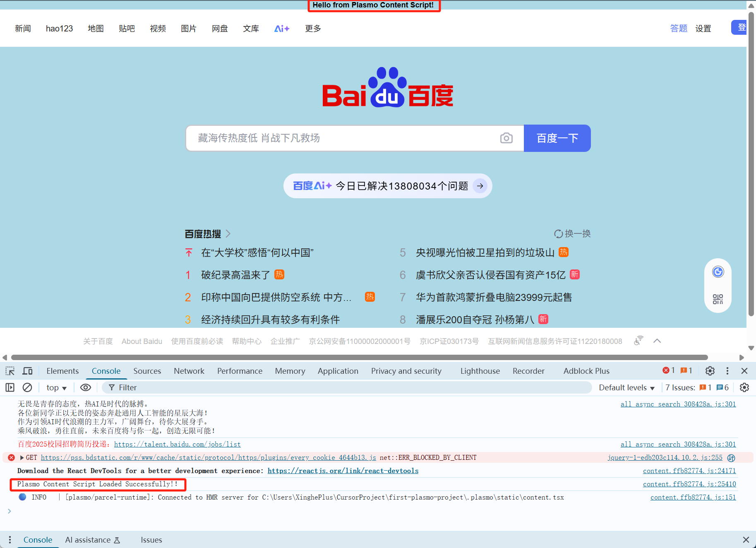Switch to the Application tab
Image resolution: width=756 pixels, height=548 pixels.
coord(338,371)
